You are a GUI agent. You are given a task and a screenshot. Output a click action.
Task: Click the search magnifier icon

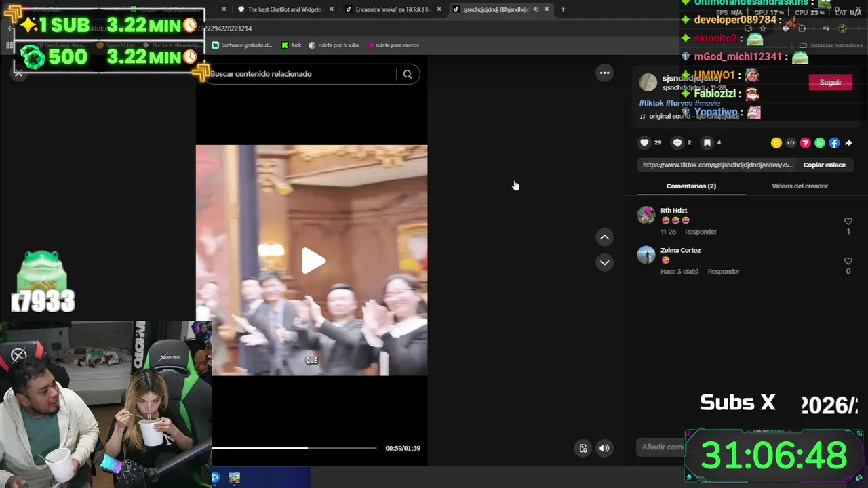pyautogui.click(x=408, y=74)
